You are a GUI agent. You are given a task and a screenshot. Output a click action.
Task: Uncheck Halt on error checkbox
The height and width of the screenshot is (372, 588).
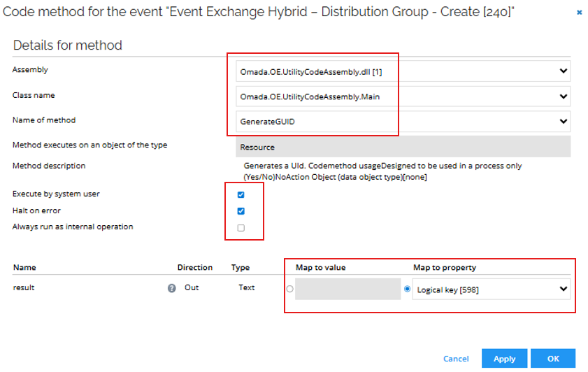pyautogui.click(x=241, y=211)
